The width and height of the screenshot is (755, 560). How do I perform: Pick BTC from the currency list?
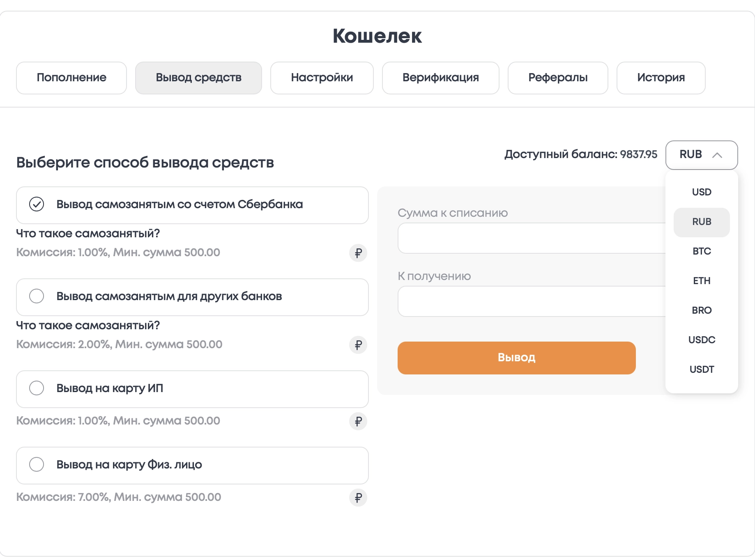(x=701, y=251)
